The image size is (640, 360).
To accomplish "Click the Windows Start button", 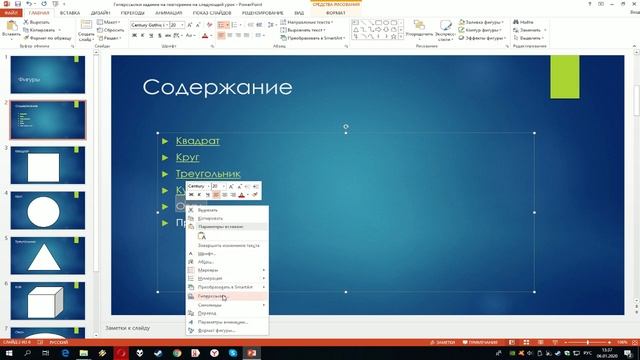I will pyautogui.click(x=9, y=353).
